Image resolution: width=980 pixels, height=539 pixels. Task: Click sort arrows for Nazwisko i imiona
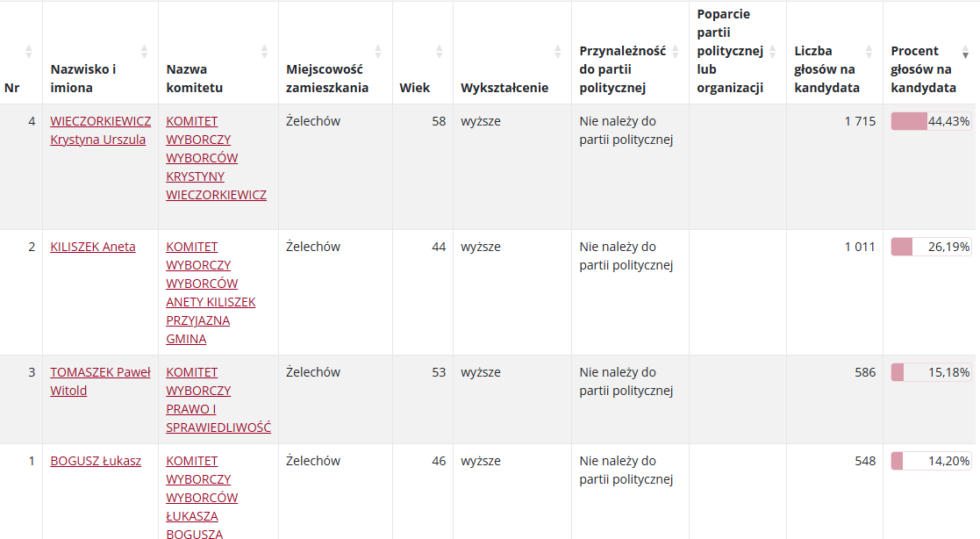click(145, 52)
